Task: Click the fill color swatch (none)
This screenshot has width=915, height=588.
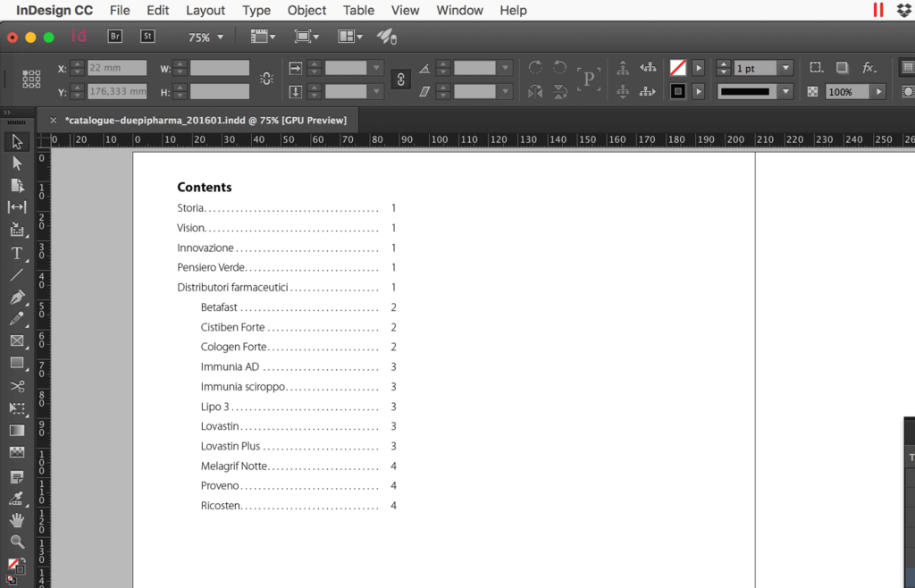Action: [677, 68]
